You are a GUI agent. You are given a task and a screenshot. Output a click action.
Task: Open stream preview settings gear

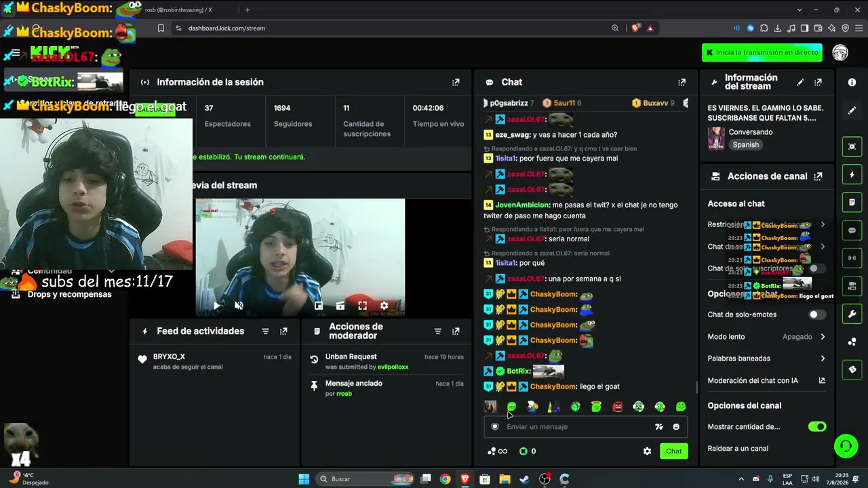pyautogui.click(x=384, y=306)
